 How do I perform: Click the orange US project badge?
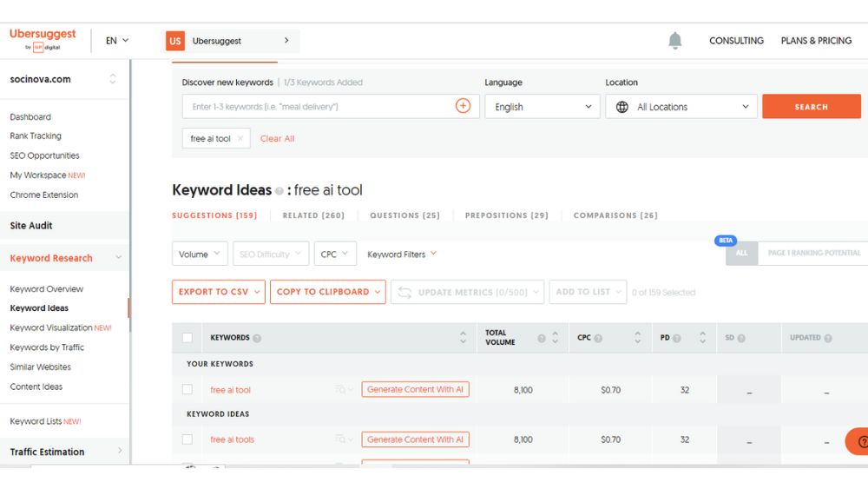[x=175, y=41]
